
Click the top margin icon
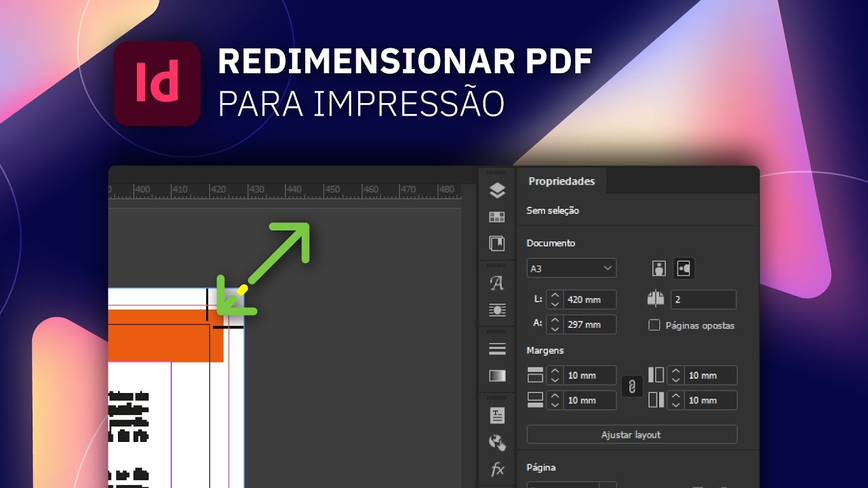(x=536, y=375)
